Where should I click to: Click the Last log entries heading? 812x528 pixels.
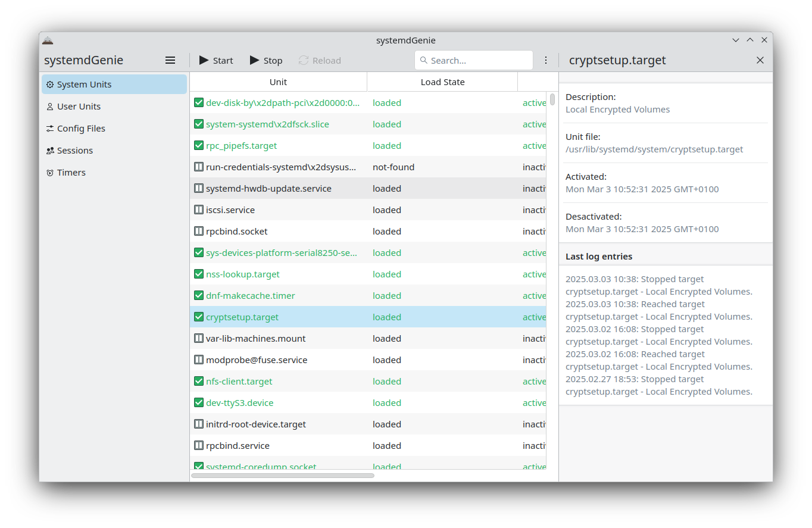[599, 257]
